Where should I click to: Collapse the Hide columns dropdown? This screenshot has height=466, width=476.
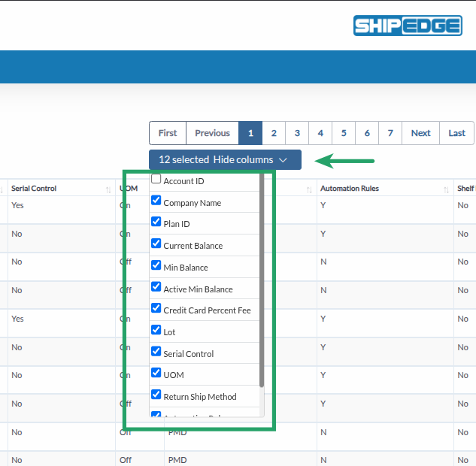tap(225, 159)
